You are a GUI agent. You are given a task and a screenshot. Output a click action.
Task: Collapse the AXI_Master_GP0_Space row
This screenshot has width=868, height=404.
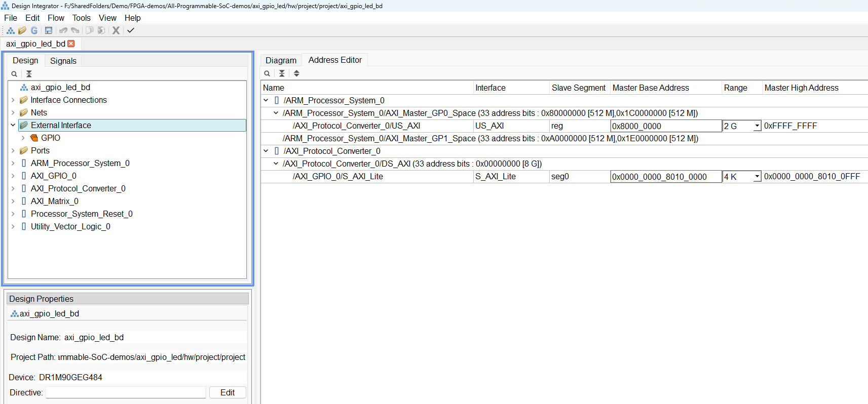point(276,113)
